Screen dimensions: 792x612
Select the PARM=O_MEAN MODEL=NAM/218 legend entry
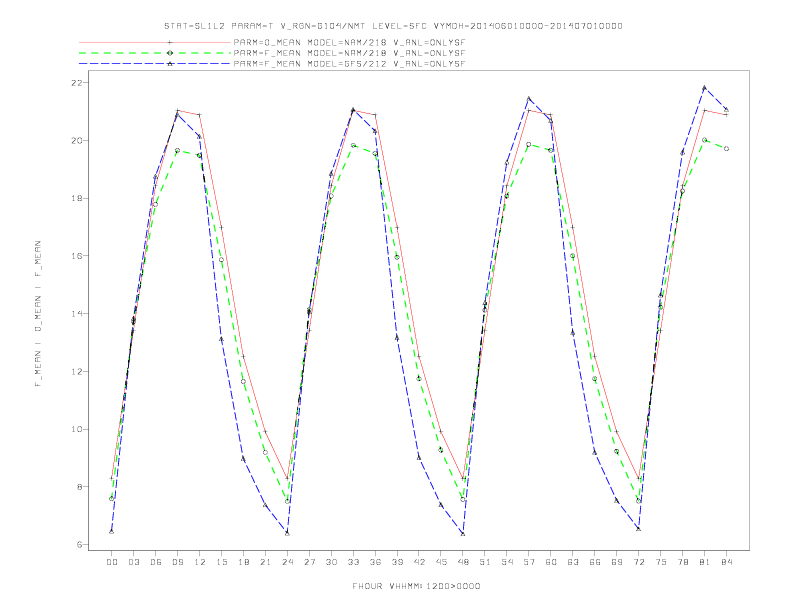tap(349, 42)
